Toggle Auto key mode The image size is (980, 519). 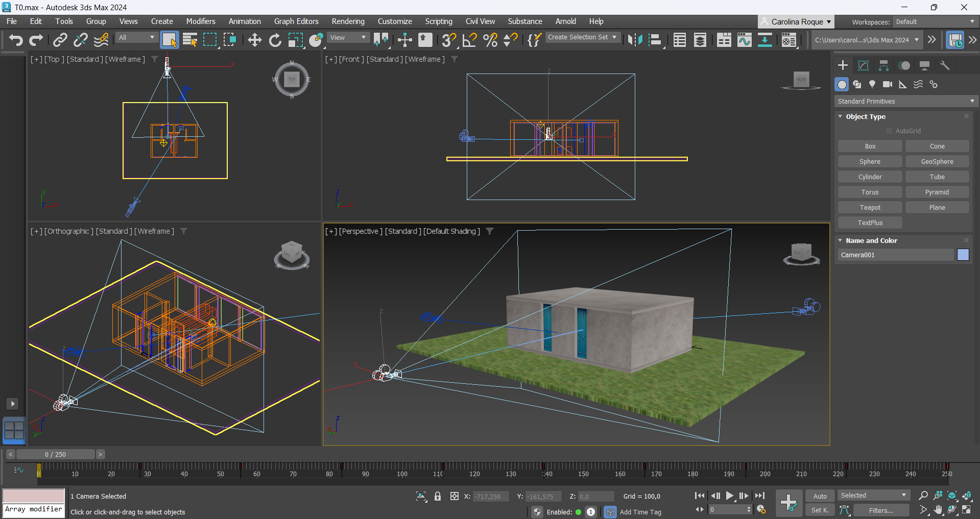coord(820,496)
